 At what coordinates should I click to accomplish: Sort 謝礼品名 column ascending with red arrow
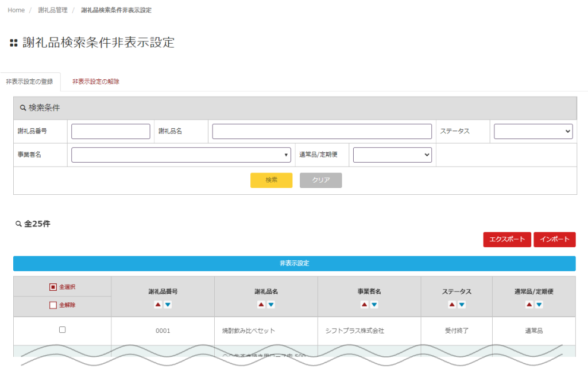click(261, 305)
